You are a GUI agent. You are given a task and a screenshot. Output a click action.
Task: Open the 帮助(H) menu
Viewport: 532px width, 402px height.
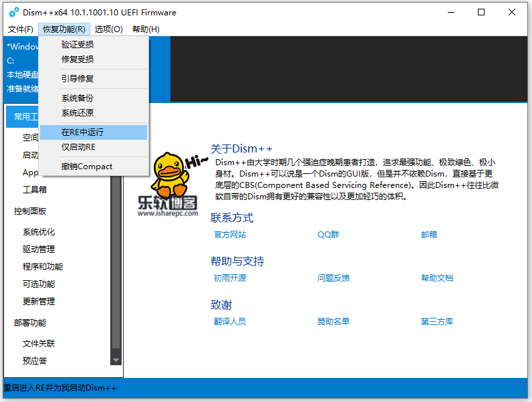146,29
